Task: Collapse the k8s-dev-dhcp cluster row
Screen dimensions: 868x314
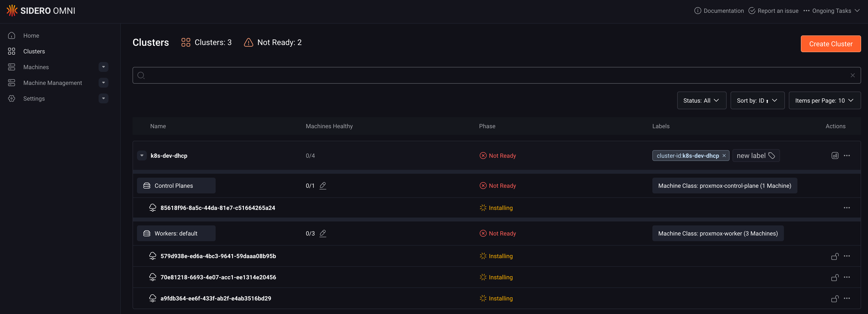Action: pyautogui.click(x=142, y=156)
